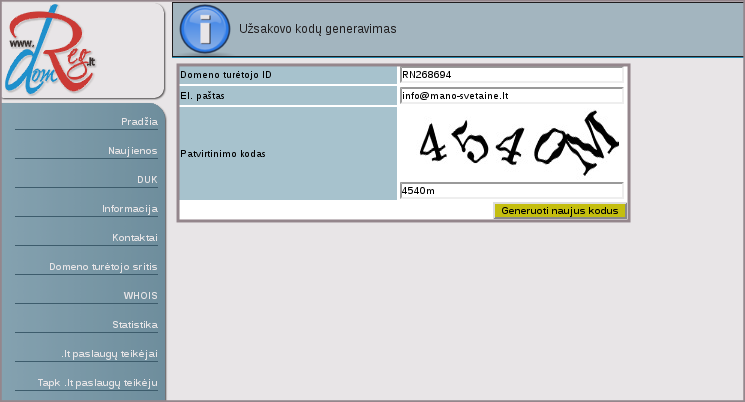Screen dimensions: 745x402
Task: Open the Pradžia menu item
Action: 139,121
